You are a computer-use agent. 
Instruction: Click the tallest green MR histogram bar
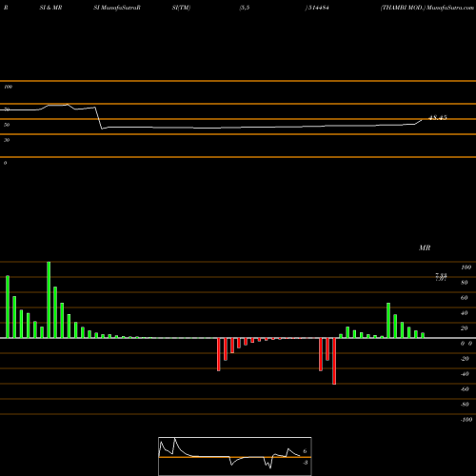[49, 300]
